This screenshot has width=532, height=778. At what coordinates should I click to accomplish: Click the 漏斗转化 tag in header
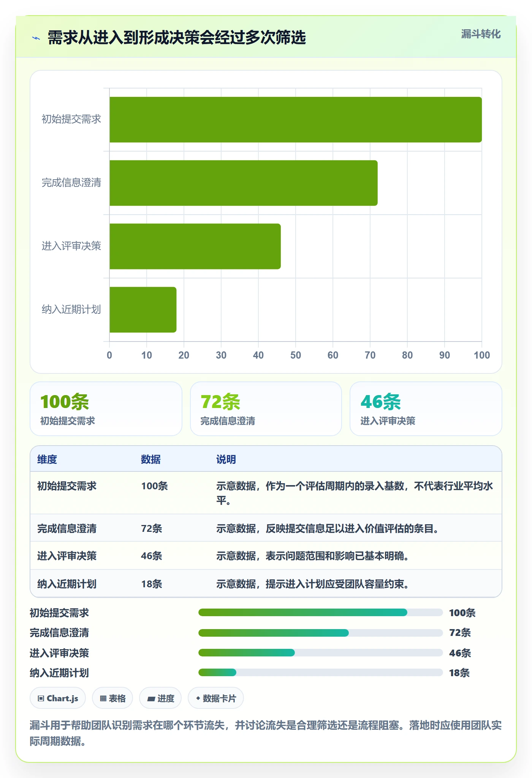[x=481, y=34]
